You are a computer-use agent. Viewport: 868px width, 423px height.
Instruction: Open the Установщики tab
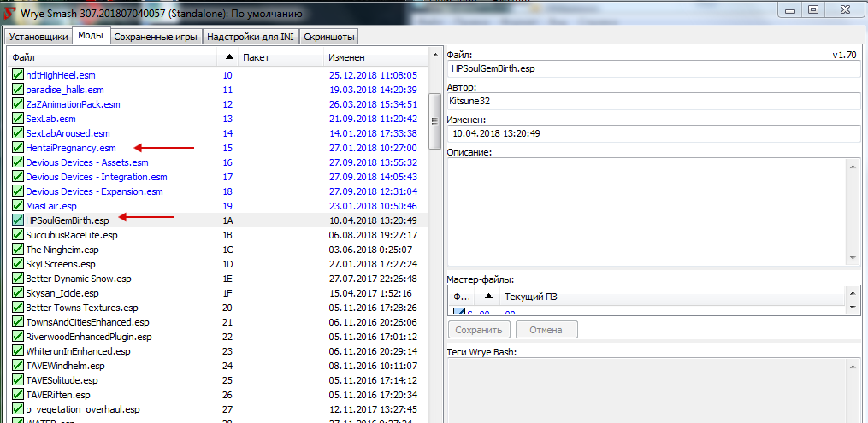[38, 37]
